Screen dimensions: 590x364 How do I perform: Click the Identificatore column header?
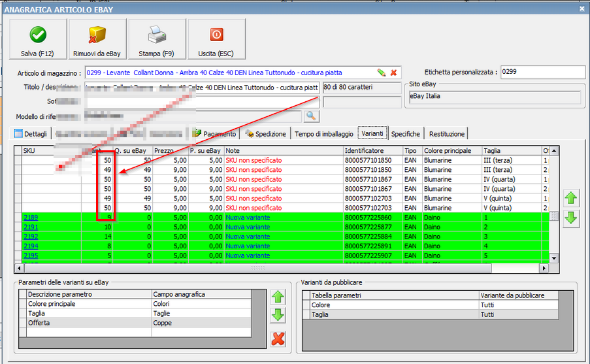[373, 150]
